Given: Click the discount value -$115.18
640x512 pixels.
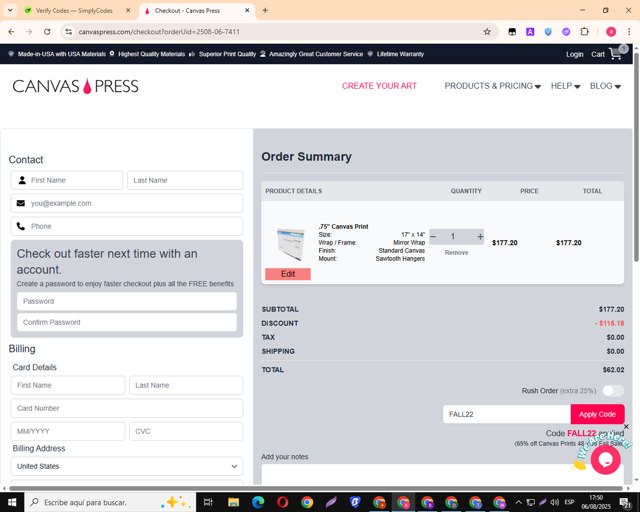Looking at the screenshot, I should coord(609,323).
